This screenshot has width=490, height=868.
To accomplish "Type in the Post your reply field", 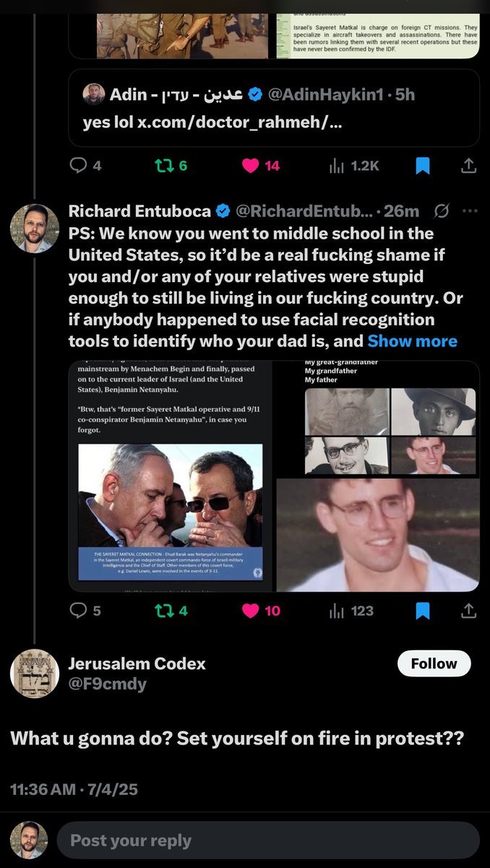I will (x=267, y=841).
